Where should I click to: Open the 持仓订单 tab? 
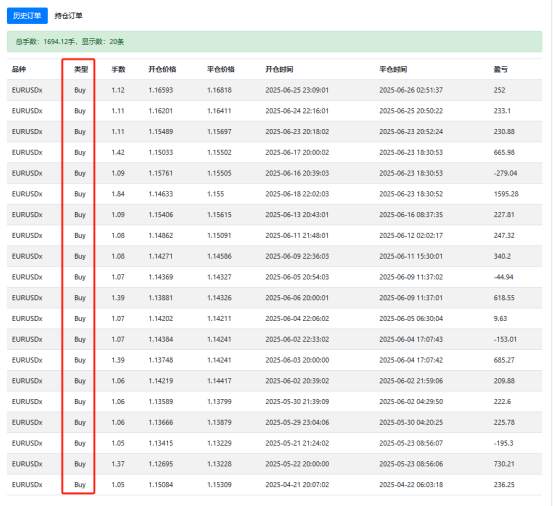68,16
